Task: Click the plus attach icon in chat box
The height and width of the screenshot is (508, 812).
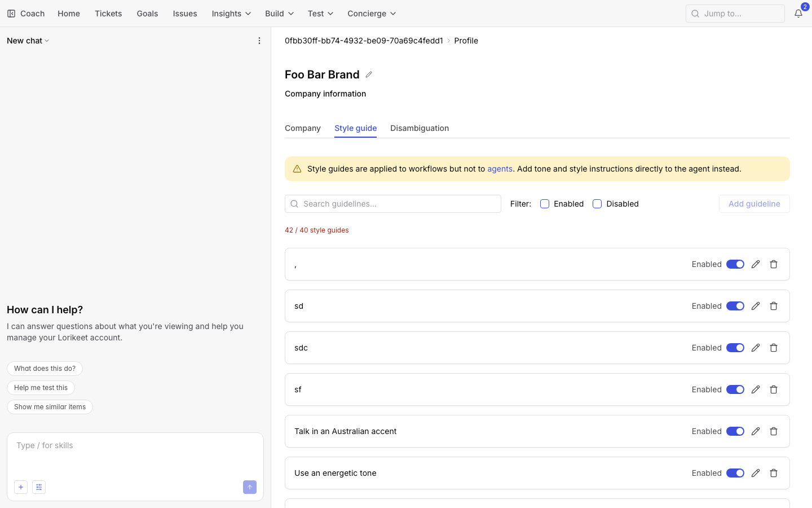Action: [x=21, y=487]
